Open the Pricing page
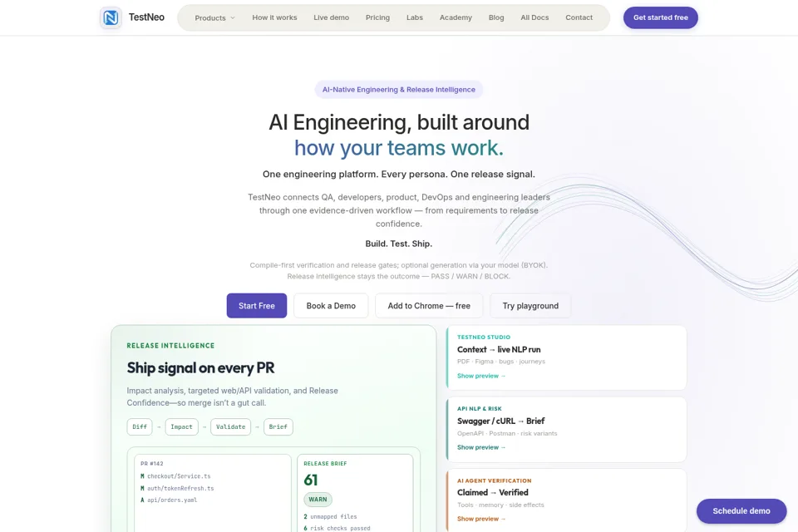This screenshot has width=798, height=532. [x=377, y=17]
